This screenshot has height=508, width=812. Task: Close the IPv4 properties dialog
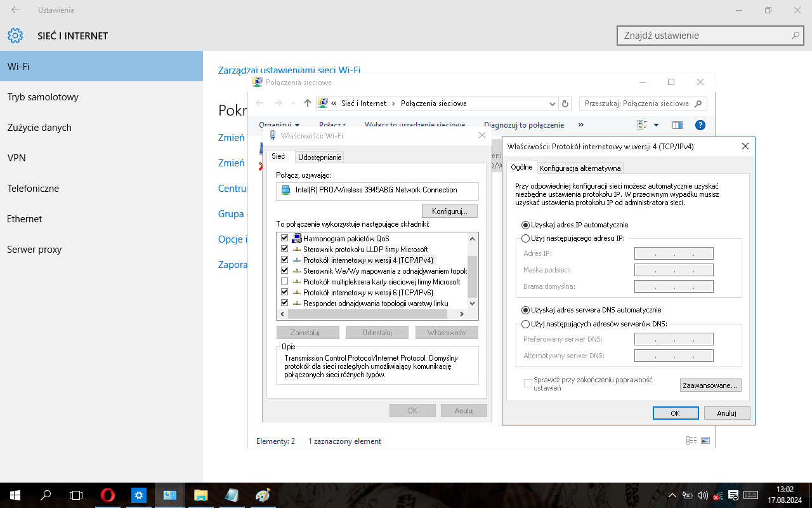[x=745, y=147]
